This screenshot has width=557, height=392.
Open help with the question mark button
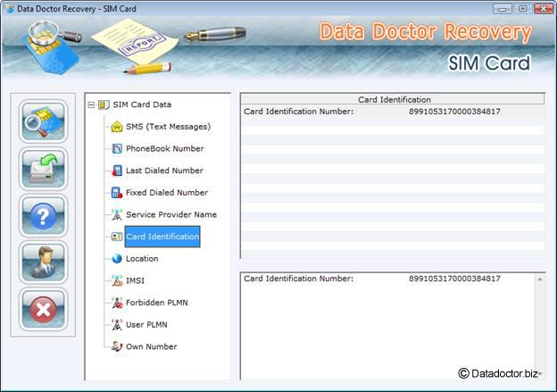[44, 215]
